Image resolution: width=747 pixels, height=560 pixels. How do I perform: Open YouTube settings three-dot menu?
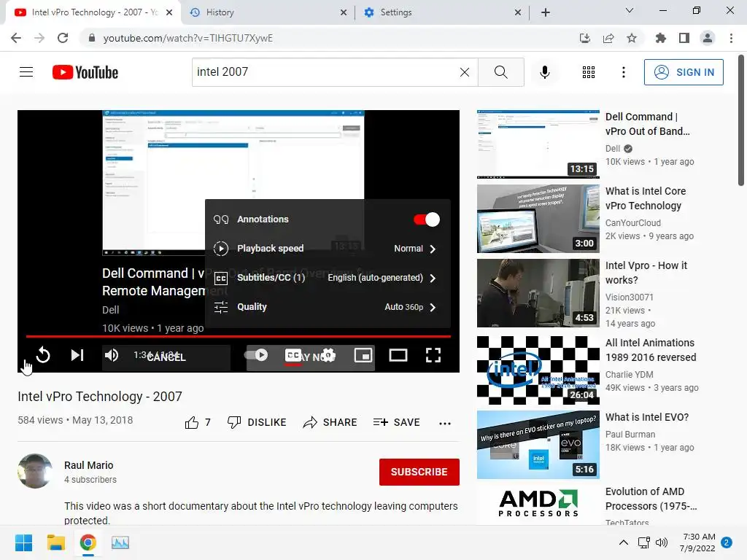[623, 72]
